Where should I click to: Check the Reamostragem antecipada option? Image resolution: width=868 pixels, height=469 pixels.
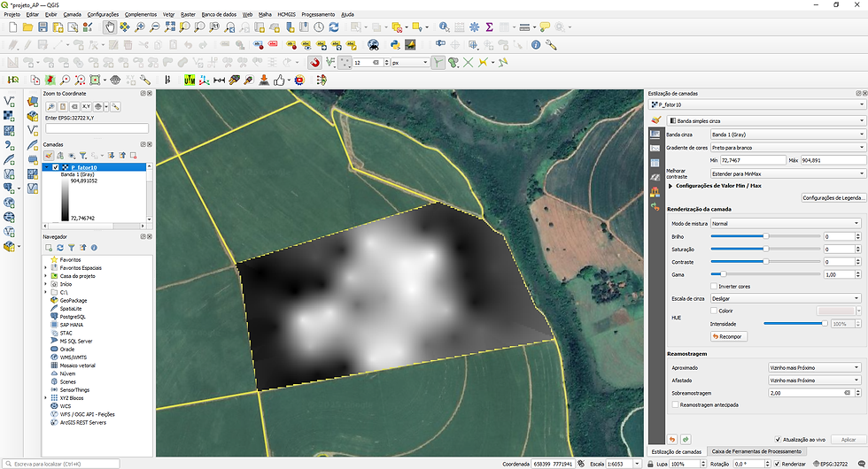coord(675,405)
